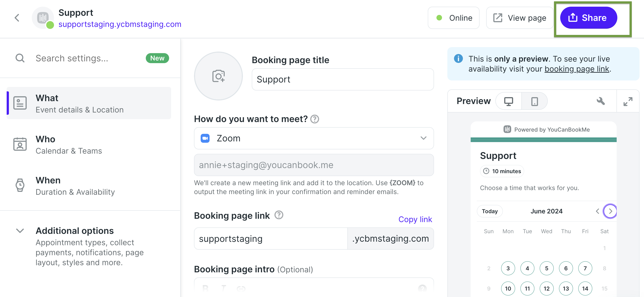Image resolution: width=644 pixels, height=297 pixels.
Task: Click the Search settings field
Action: (85, 58)
